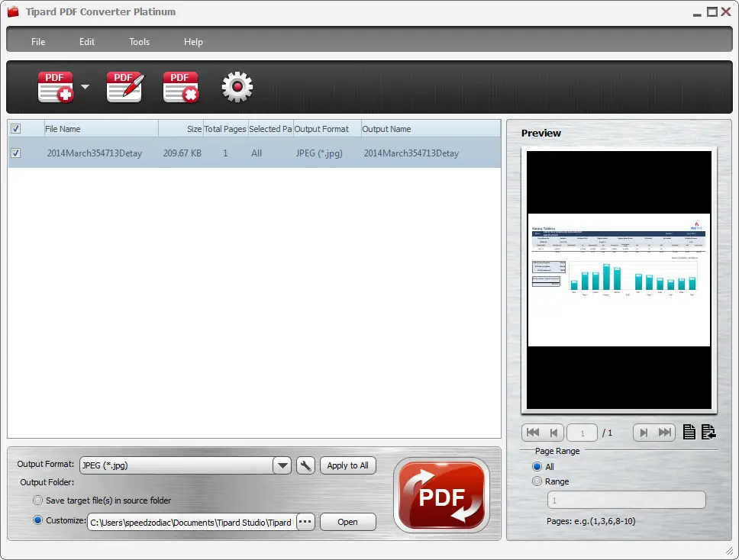
Task: Click the Remove PDF icon
Action: (181, 87)
